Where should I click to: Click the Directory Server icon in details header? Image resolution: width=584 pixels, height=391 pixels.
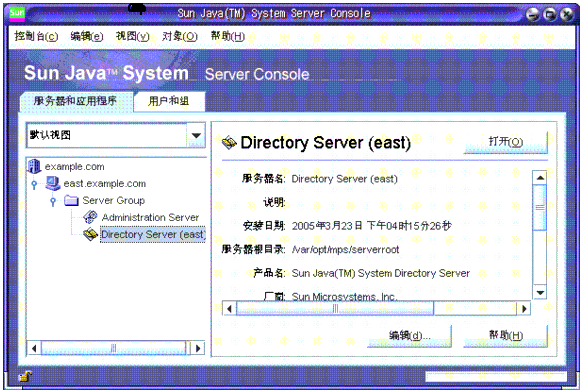[229, 143]
